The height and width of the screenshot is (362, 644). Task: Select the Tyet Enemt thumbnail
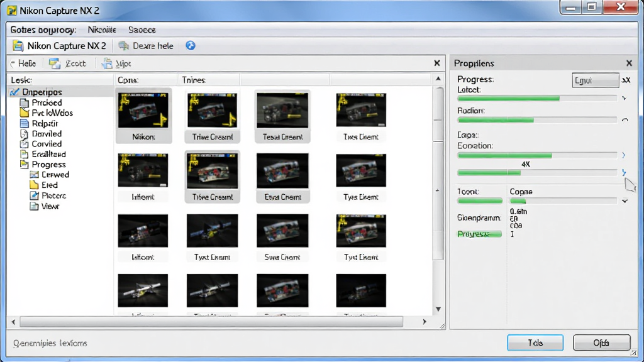(361, 237)
